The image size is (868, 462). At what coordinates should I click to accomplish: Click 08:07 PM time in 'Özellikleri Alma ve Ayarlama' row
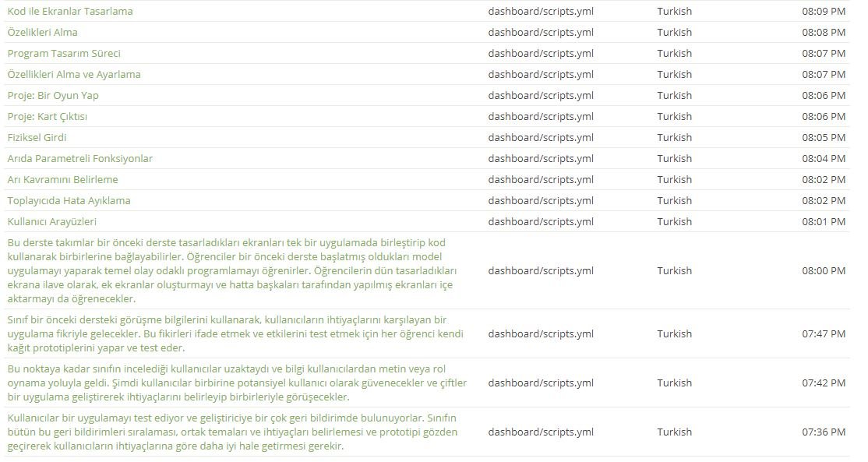point(824,74)
